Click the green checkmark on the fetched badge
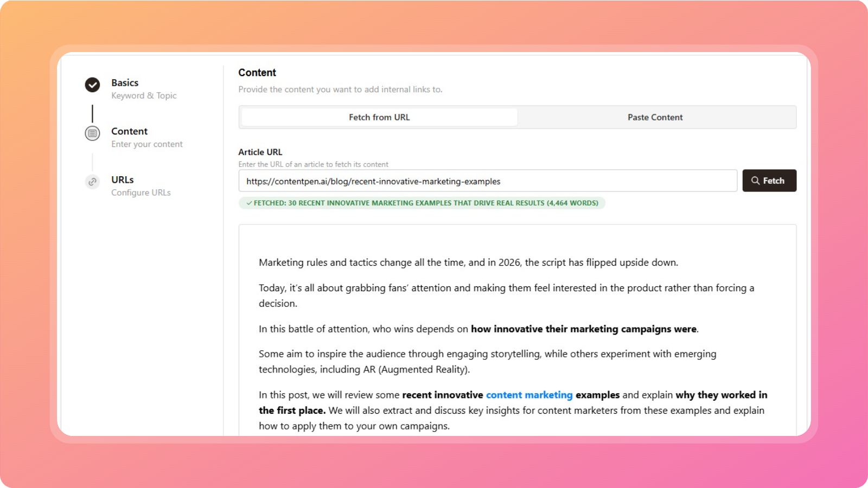The height and width of the screenshot is (488, 868). [248, 203]
